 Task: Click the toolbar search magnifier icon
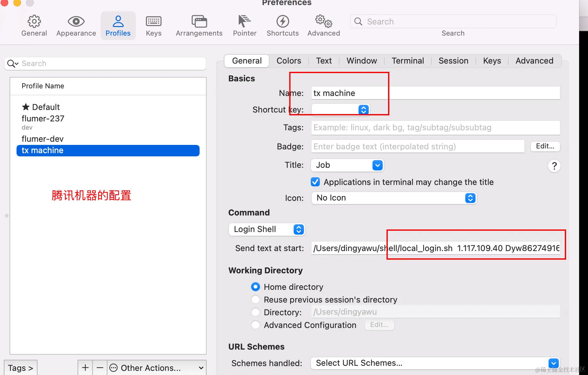358,21
